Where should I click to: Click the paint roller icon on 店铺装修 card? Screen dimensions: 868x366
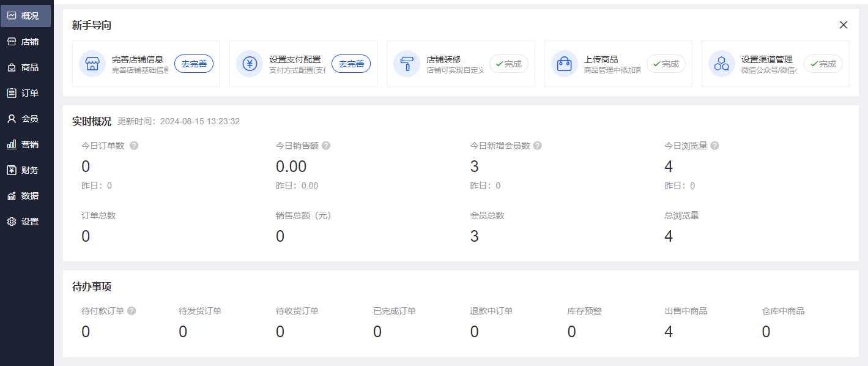407,63
